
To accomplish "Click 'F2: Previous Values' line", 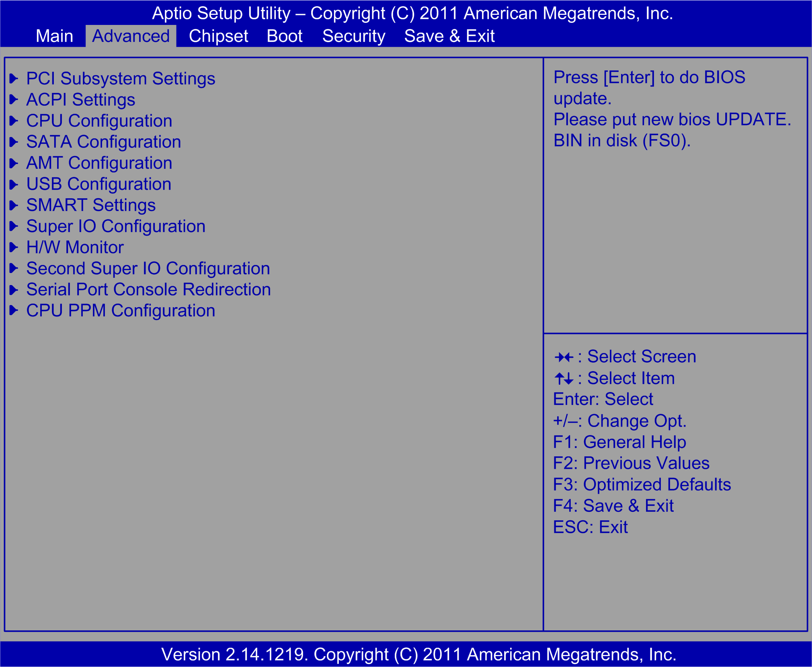I will coord(631,463).
